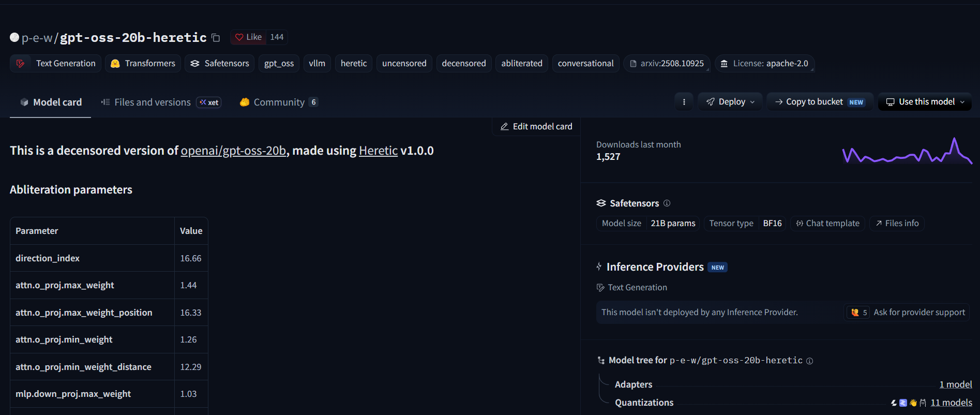Click the Safetensors info icon
980x415 pixels.
pyautogui.click(x=667, y=203)
